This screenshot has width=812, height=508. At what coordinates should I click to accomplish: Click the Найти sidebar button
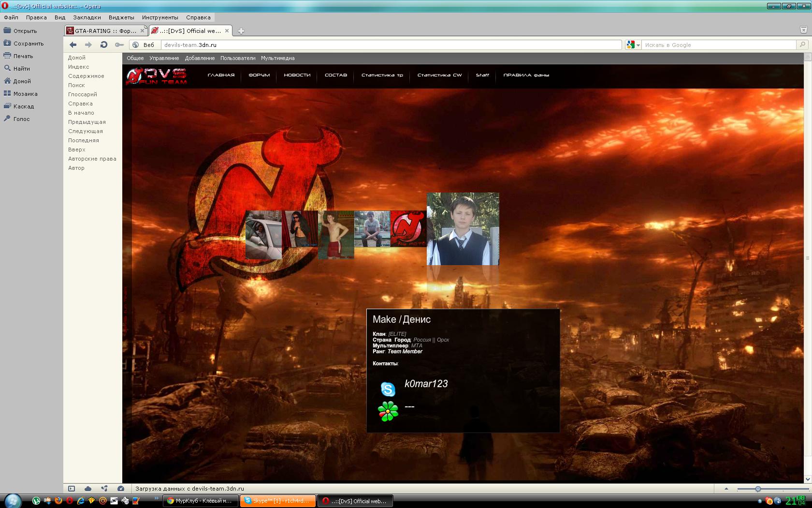point(17,68)
